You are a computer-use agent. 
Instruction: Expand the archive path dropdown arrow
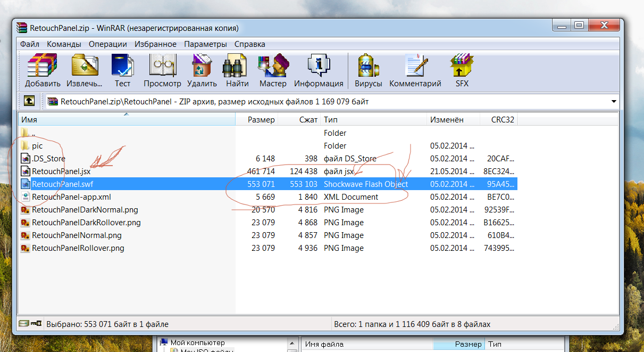[x=614, y=101]
